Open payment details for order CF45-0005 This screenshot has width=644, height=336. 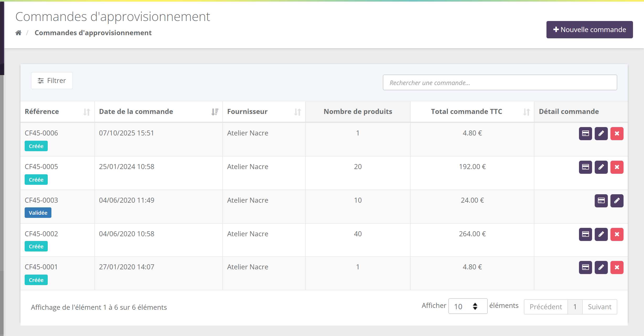[585, 167]
